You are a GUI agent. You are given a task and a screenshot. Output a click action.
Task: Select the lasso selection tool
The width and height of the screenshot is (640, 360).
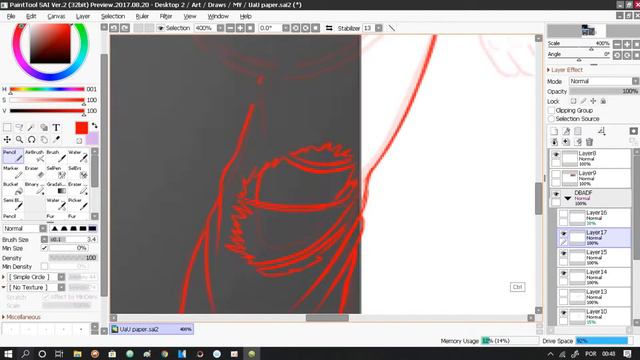(x=19, y=127)
